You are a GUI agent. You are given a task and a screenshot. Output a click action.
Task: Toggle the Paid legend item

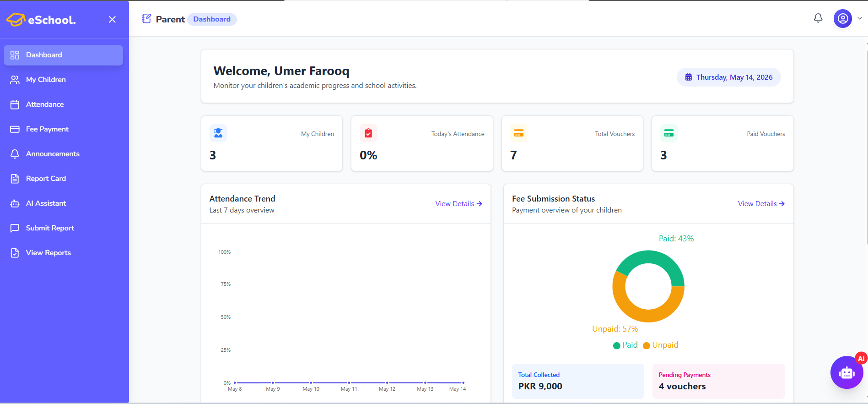[x=625, y=345]
